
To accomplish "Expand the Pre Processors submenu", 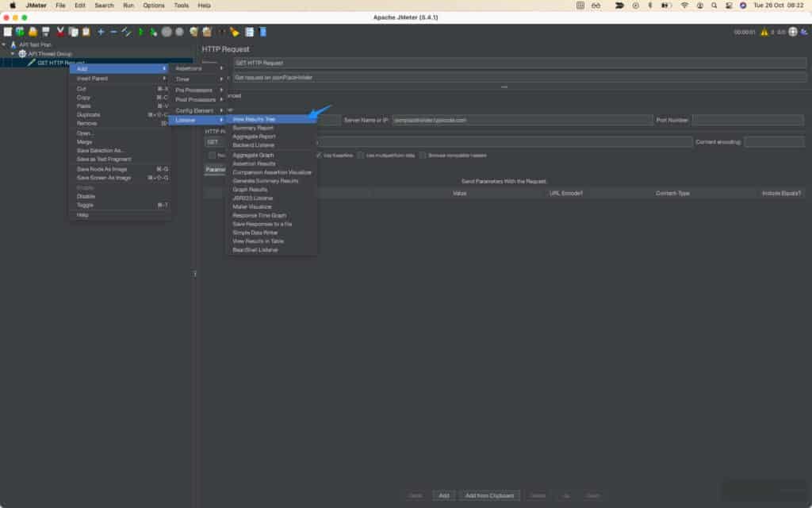I will pyautogui.click(x=198, y=90).
